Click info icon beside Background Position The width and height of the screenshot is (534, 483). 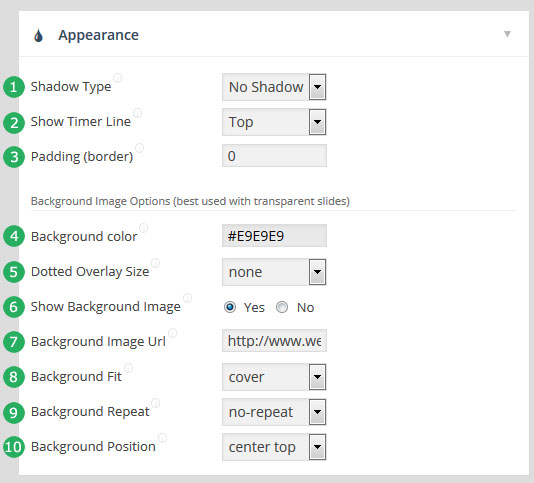coord(163,438)
